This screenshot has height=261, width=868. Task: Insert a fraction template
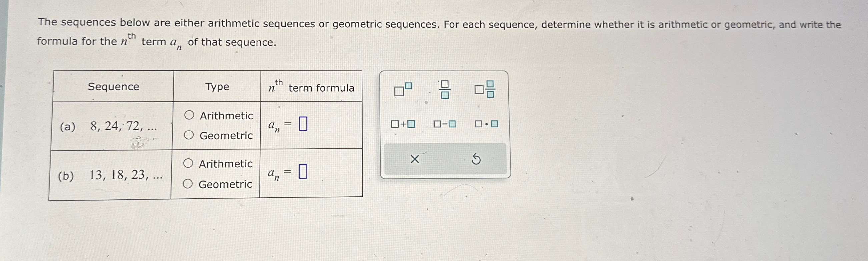pos(445,90)
